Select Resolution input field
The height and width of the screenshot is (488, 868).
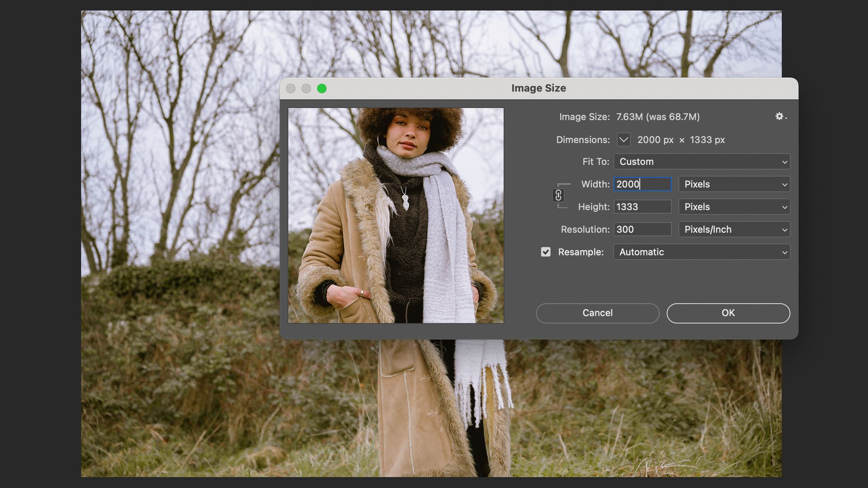coord(642,229)
